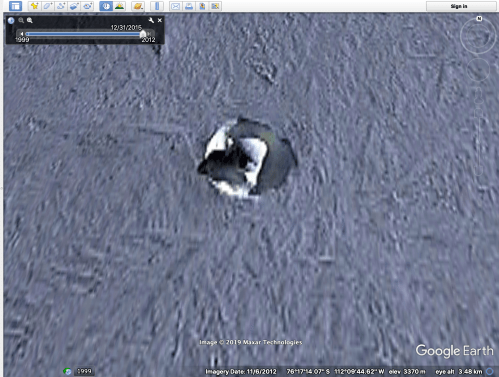Click the Imagery Date 11/6/2012 text
This screenshot has height=377, width=499.
point(241,371)
